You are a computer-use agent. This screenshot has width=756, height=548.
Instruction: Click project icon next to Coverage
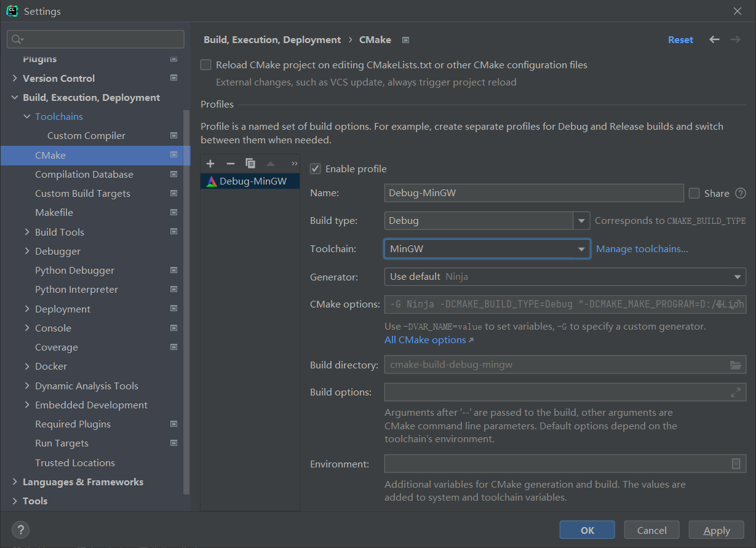(173, 347)
